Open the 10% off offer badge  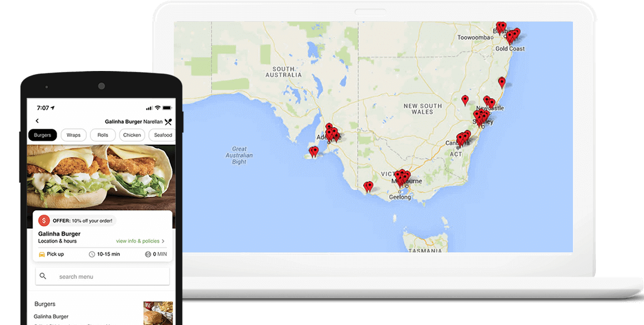[x=77, y=221]
